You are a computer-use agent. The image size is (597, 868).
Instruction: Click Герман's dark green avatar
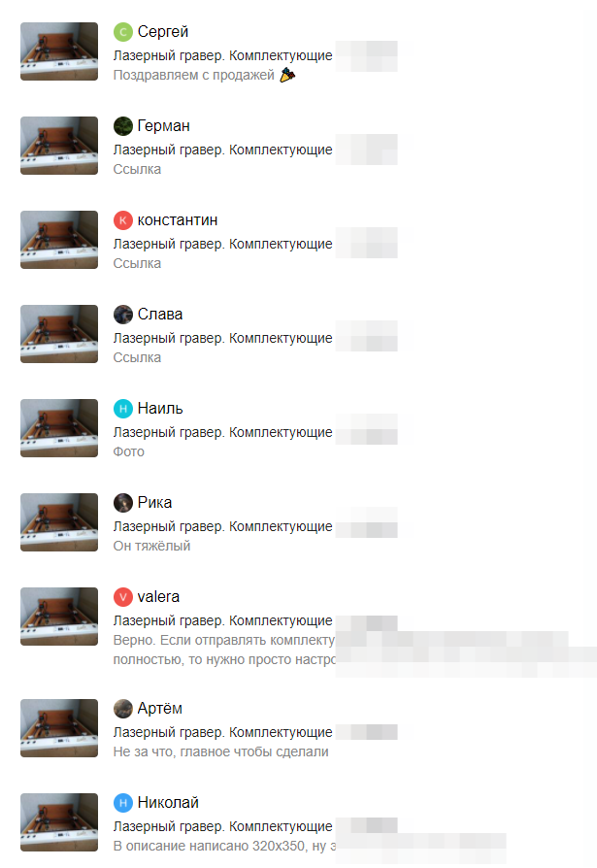tap(123, 126)
